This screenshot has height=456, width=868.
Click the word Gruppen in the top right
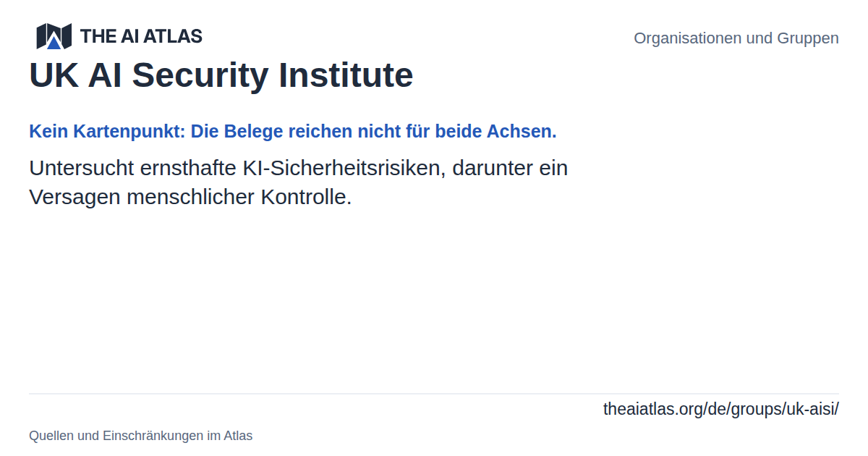[808, 38]
